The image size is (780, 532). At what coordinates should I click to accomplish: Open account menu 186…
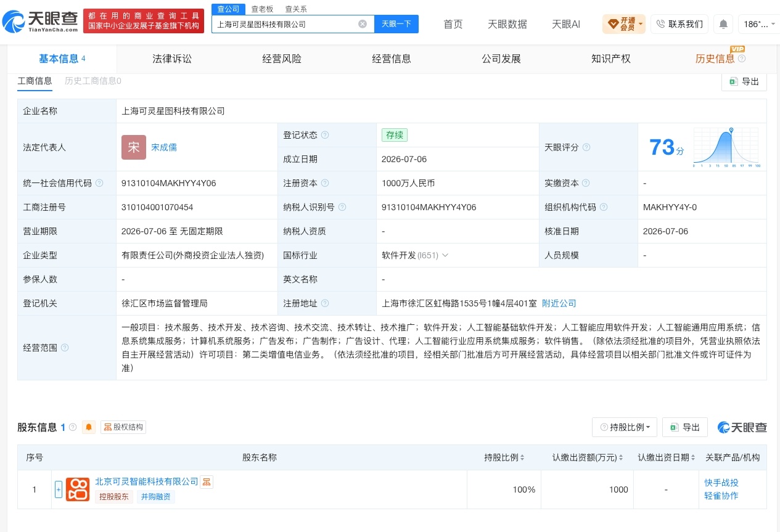pyautogui.click(x=758, y=24)
